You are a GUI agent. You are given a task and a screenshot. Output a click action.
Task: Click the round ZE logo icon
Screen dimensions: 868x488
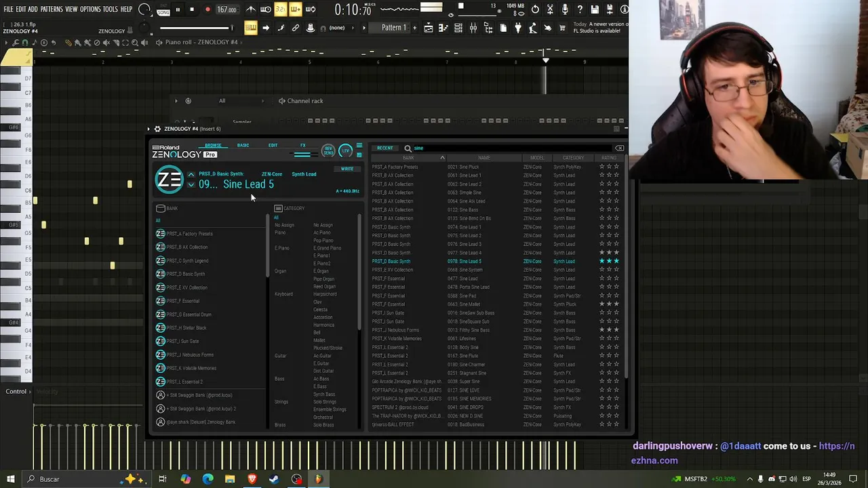(169, 180)
